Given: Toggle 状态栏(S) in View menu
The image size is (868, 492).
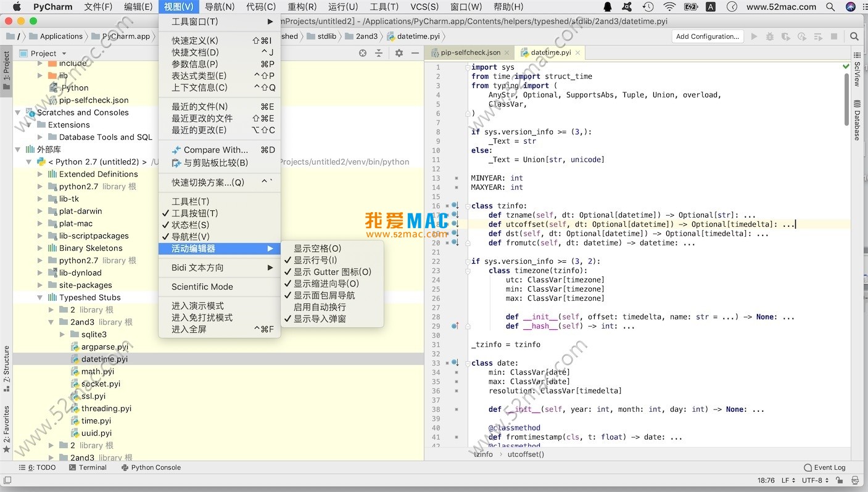Looking at the screenshot, I should click(220, 225).
